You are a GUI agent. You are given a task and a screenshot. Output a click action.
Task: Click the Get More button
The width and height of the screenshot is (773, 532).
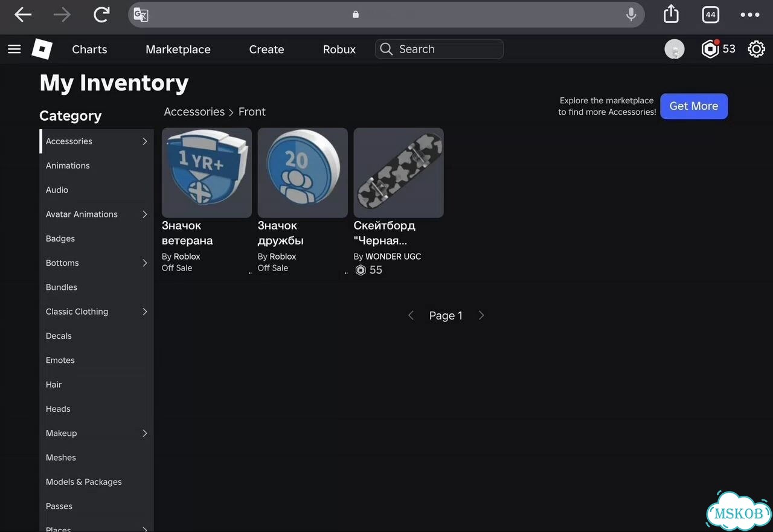[x=694, y=106]
